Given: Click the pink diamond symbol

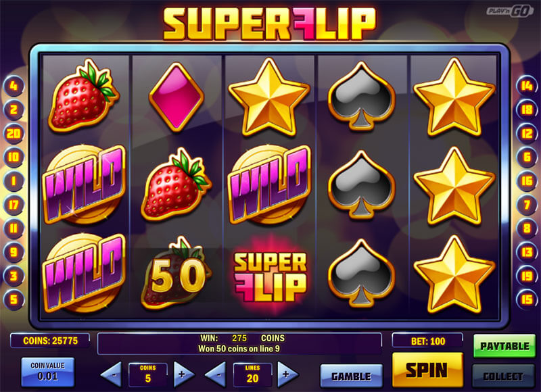Looking at the screenshot, I should coord(177,96).
